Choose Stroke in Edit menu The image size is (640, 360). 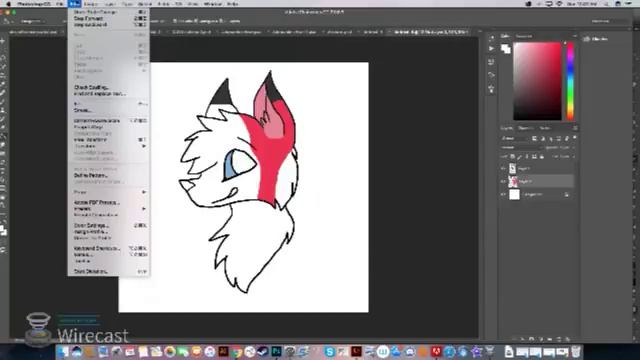pyautogui.click(x=109, y=111)
